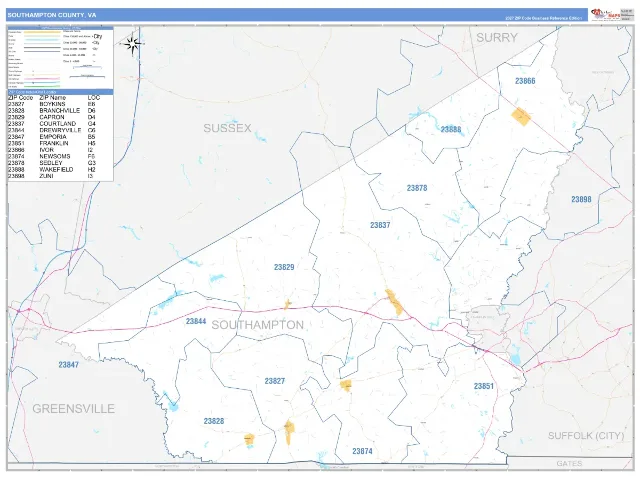The height and width of the screenshot is (480, 640).
Task: Click the SUSSEX county label
Action: point(227,128)
